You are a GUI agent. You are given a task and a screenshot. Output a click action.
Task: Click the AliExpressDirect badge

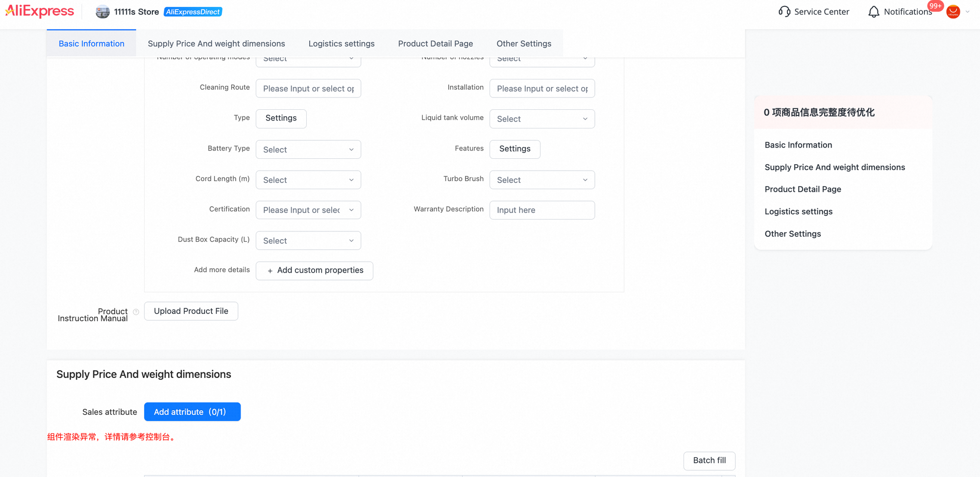click(x=193, y=12)
